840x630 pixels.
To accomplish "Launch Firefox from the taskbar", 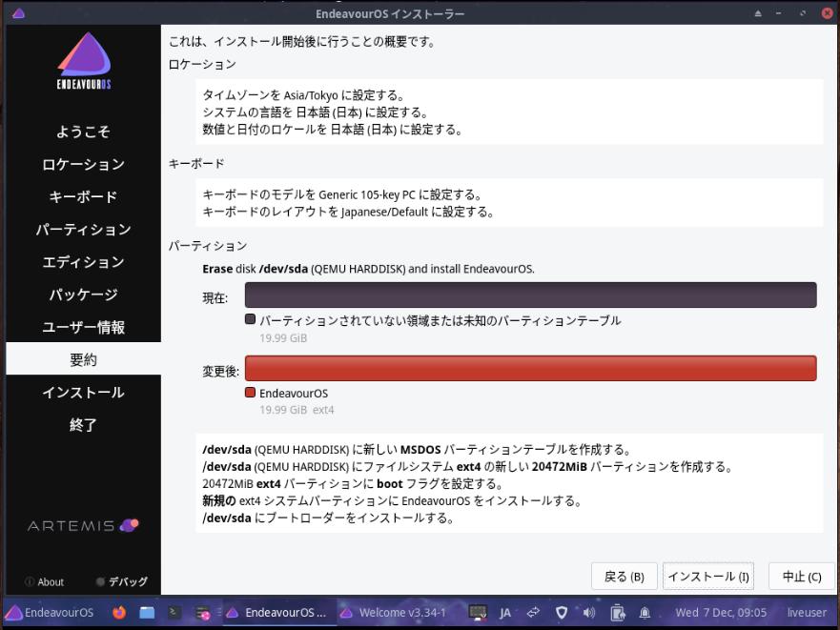I will (x=119, y=612).
